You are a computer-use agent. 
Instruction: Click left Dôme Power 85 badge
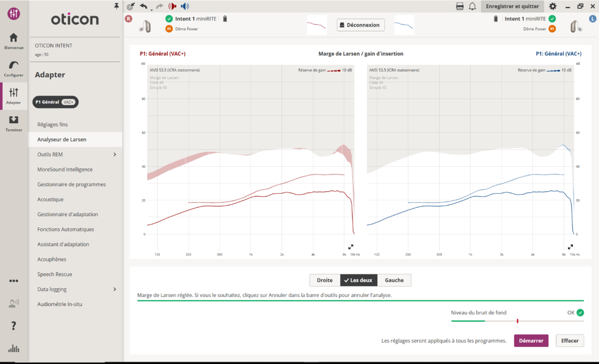pyautogui.click(x=552, y=29)
